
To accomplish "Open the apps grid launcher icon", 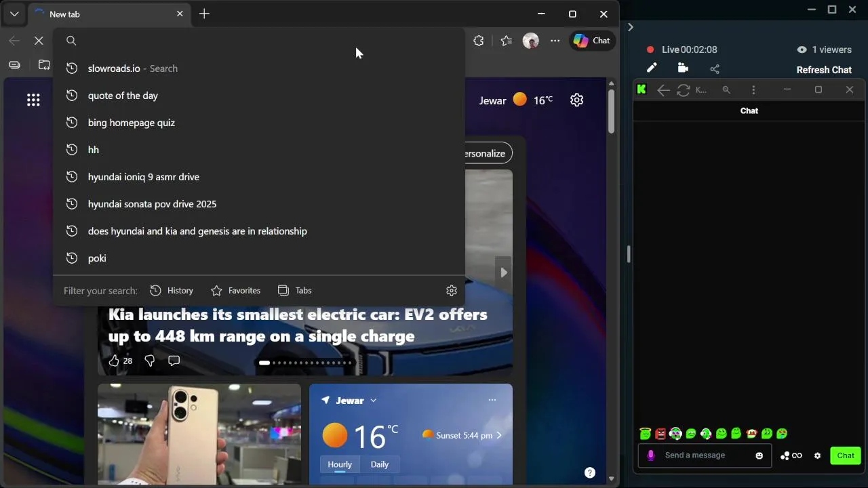I will click(33, 100).
